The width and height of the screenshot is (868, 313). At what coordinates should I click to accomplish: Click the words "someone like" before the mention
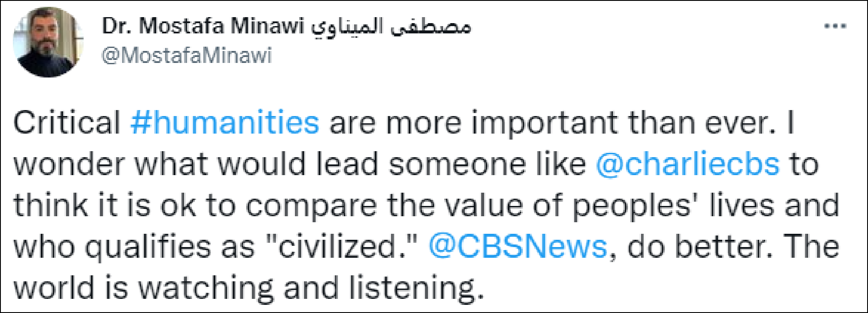tap(487, 164)
